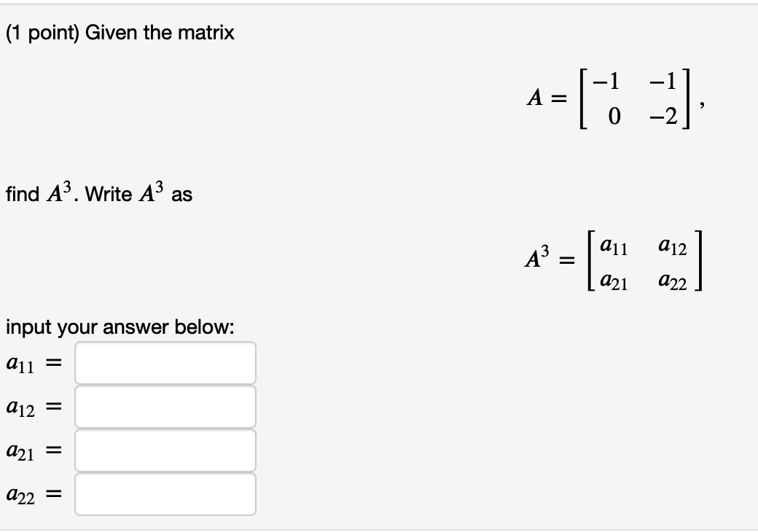
Task: Click the a21 label beside the third input
Action: click(20, 451)
